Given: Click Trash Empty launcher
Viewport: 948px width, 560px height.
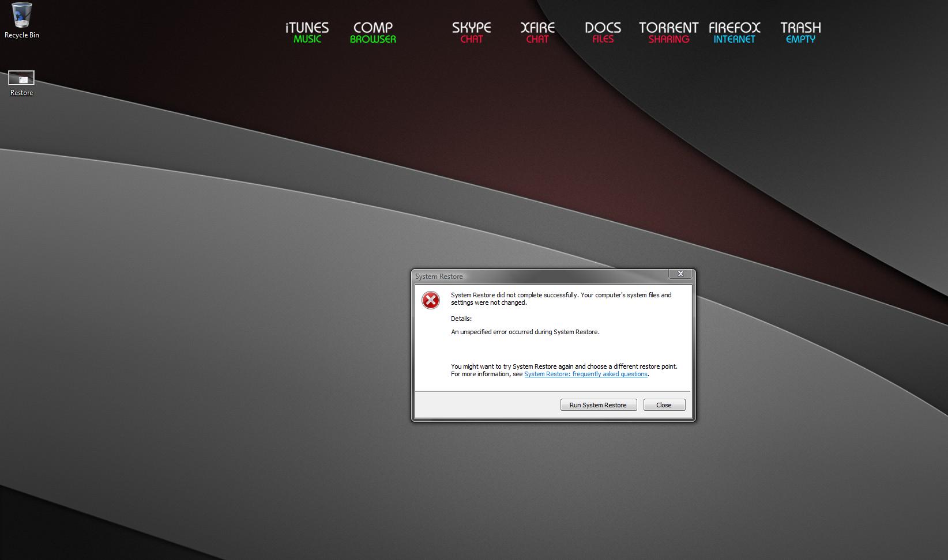Looking at the screenshot, I should pos(800,33).
